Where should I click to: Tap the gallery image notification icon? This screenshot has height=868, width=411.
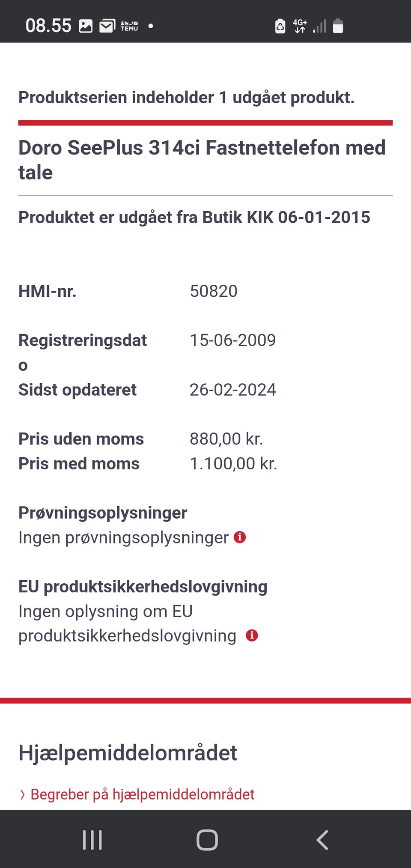click(x=86, y=26)
